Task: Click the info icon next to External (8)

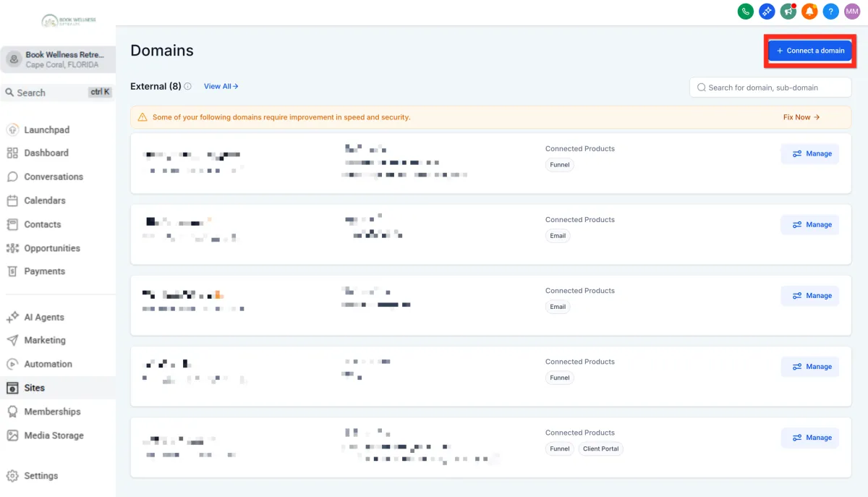Action: (x=188, y=86)
